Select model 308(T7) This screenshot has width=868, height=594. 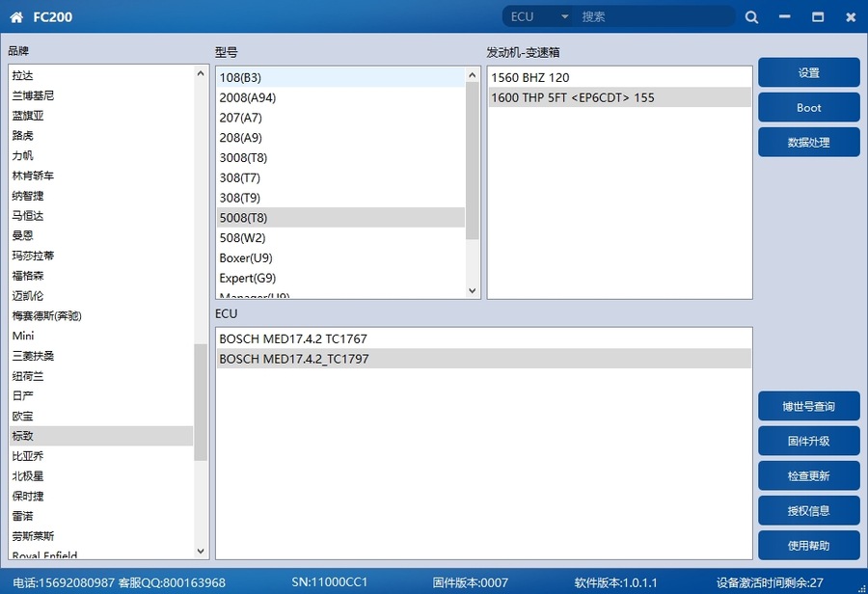(341, 177)
